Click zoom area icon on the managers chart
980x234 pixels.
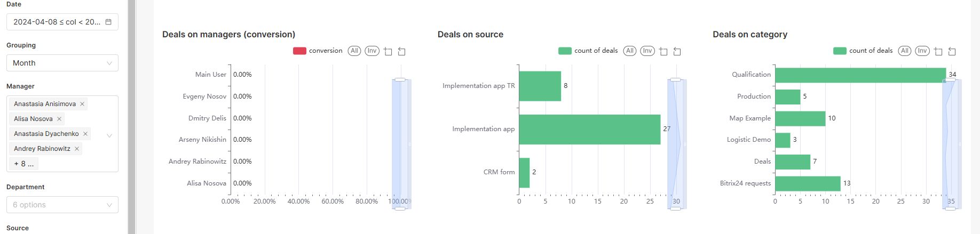coord(388,51)
